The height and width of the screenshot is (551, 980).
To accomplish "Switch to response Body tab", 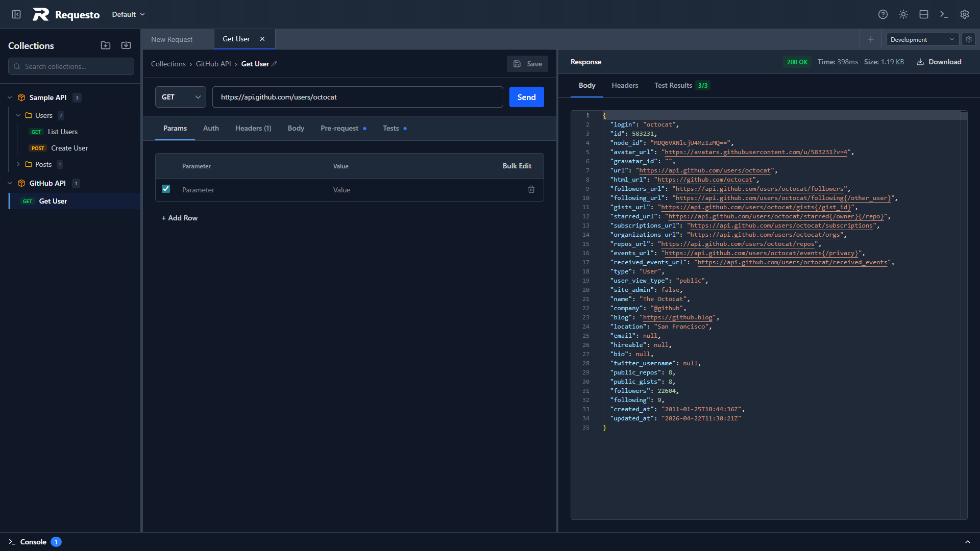I will 587,85.
